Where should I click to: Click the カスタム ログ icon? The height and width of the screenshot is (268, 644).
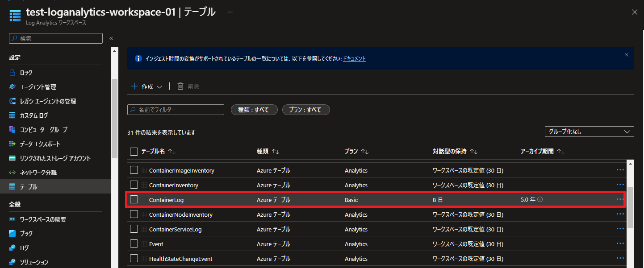(13, 115)
